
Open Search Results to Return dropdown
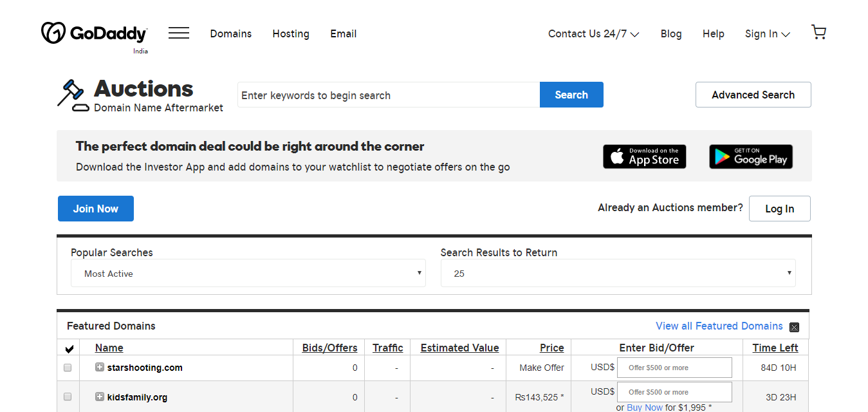pos(618,273)
